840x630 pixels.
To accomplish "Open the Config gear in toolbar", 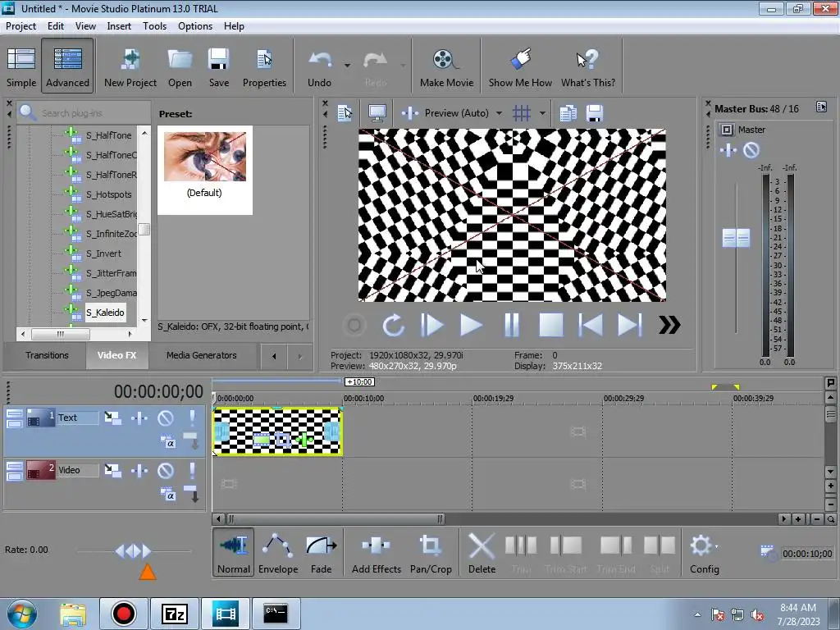I will pyautogui.click(x=703, y=554).
